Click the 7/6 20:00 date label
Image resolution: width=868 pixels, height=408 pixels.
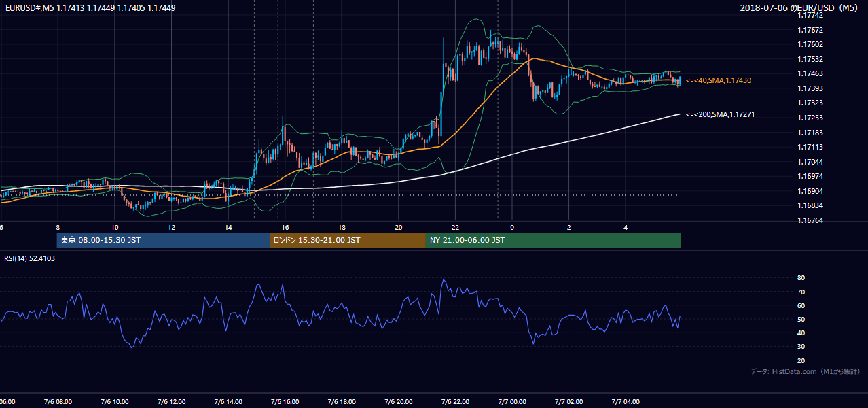click(399, 401)
